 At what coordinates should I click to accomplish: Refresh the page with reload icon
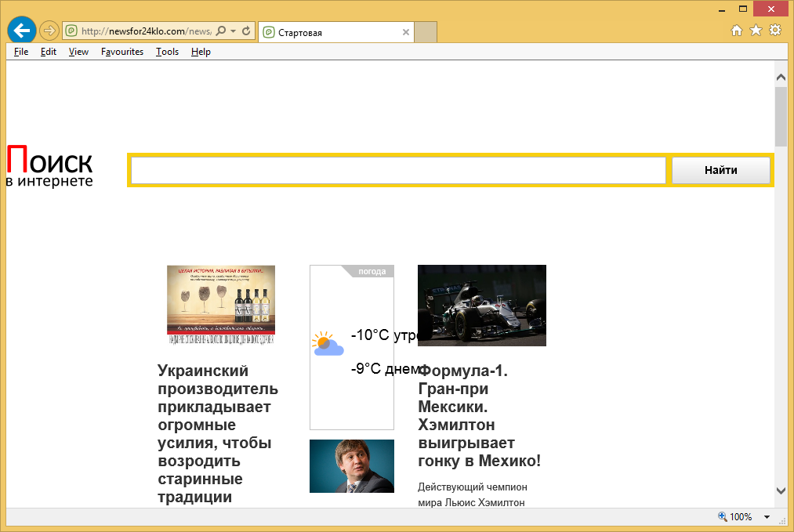[x=246, y=32]
